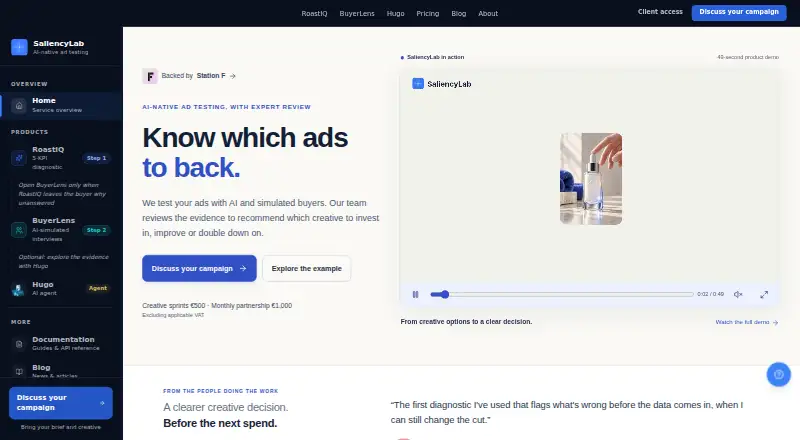Click the SaliencyLab brand name in sidebar

pyautogui.click(x=59, y=43)
